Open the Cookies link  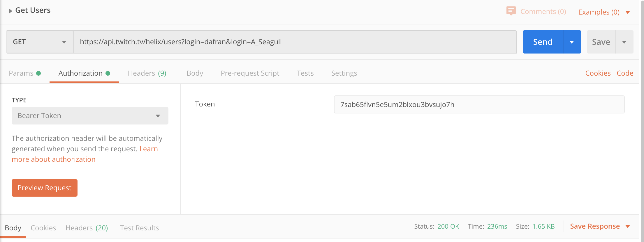click(598, 73)
